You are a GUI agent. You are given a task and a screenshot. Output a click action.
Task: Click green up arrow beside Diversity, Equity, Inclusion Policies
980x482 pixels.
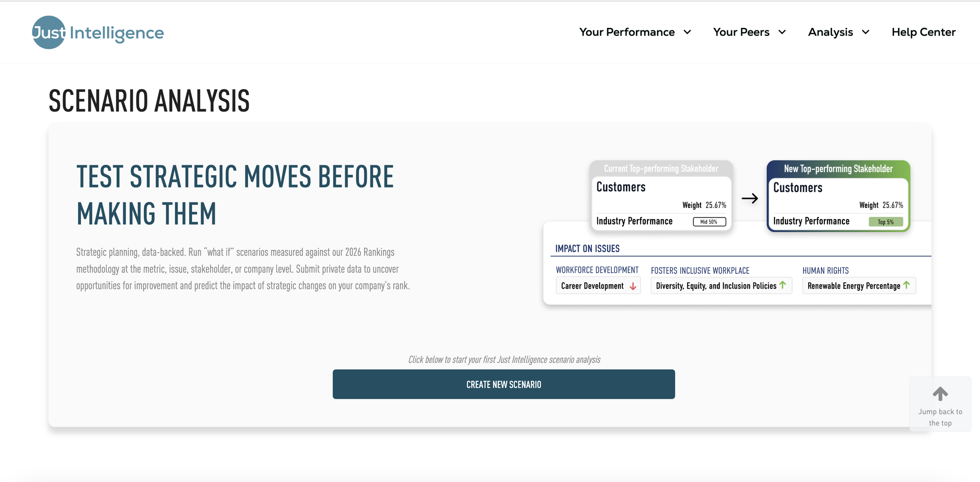[x=782, y=285]
